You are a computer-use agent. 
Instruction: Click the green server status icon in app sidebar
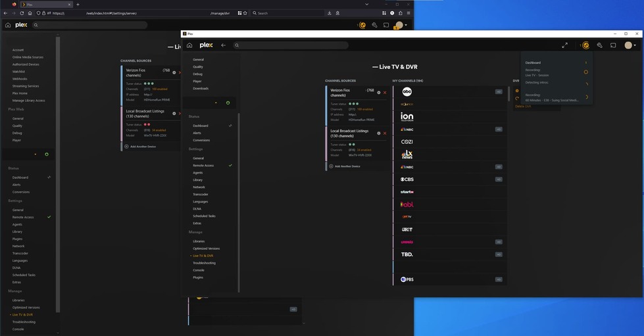click(x=228, y=103)
